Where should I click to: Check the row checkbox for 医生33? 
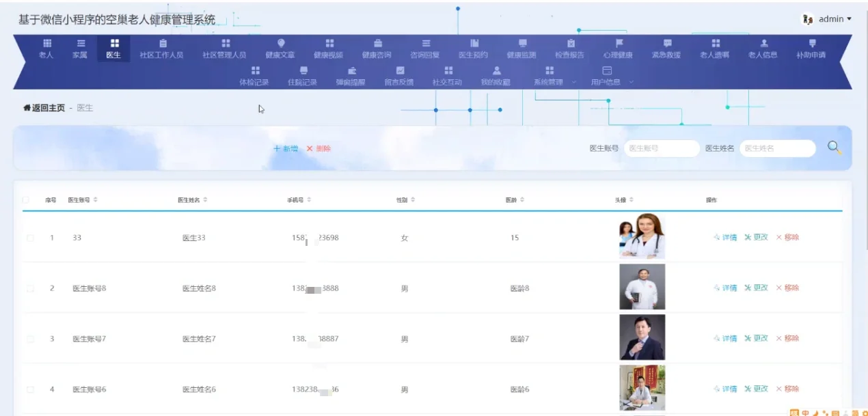coord(29,237)
